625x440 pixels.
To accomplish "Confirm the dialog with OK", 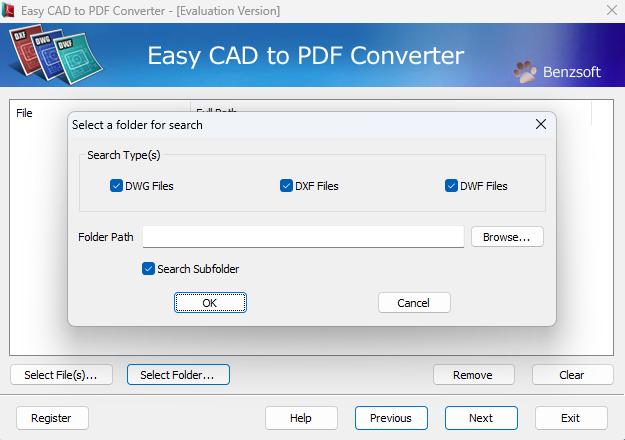I will point(209,303).
